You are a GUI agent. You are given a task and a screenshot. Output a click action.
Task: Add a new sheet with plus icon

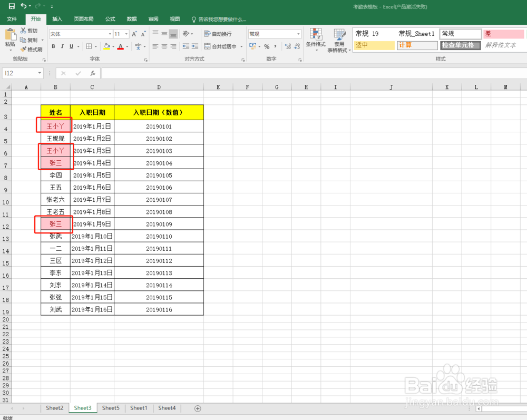pos(198,408)
